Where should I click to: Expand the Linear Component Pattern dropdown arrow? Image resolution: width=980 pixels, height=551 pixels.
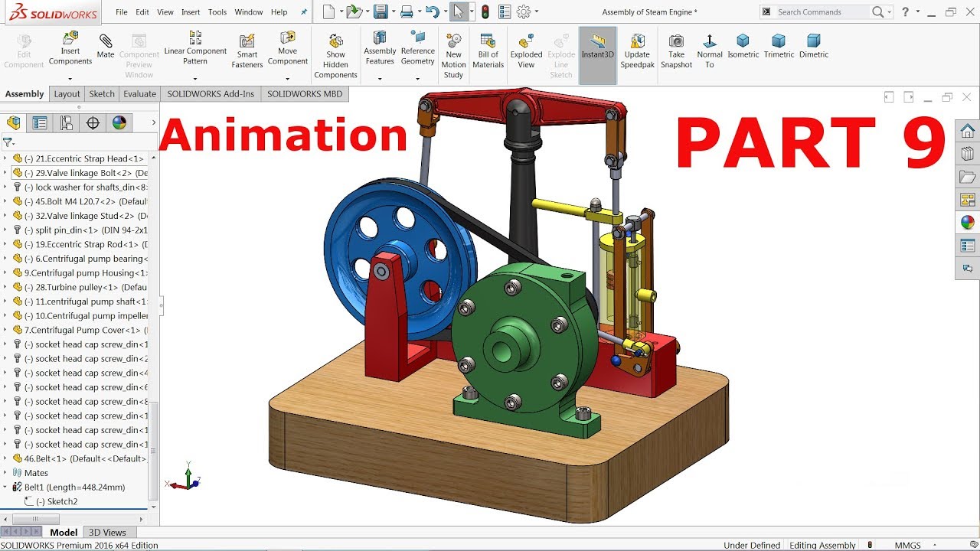tap(195, 79)
